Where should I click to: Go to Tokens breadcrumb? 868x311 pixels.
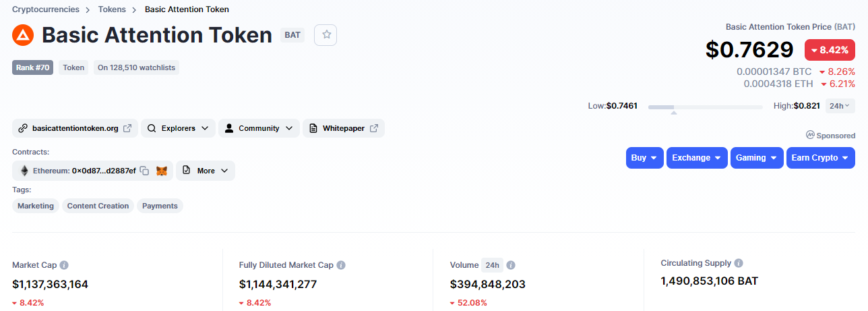(113, 9)
